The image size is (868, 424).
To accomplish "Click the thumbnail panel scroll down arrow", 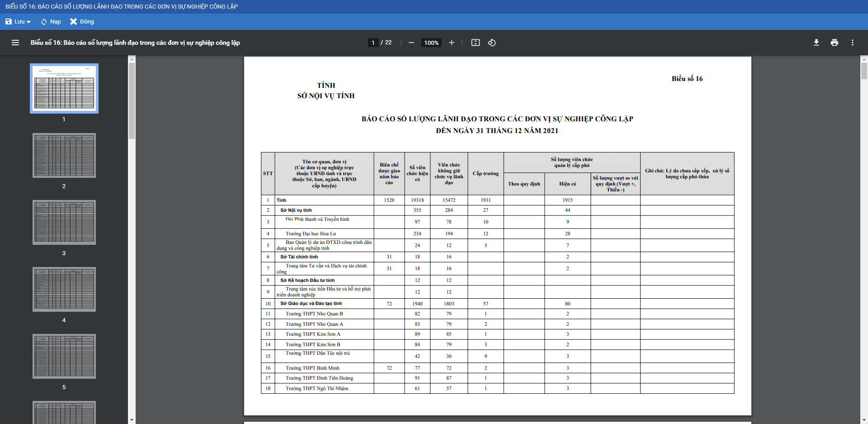I will pyautogui.click(x=132, y=420).
